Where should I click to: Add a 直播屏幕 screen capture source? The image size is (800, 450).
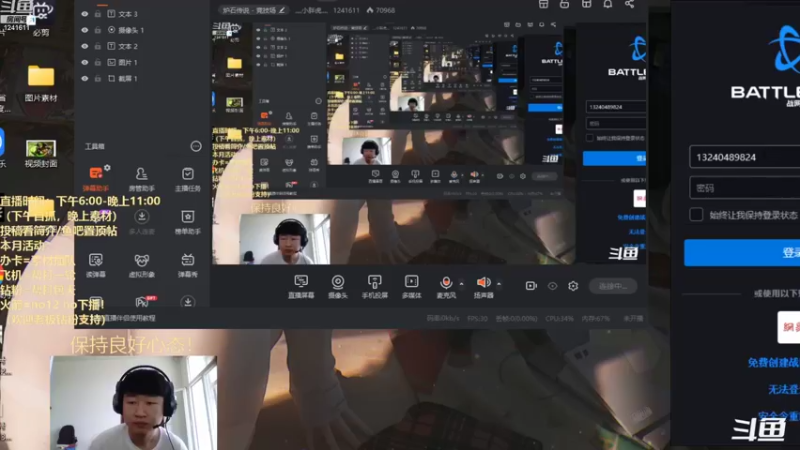coord(301,286)
